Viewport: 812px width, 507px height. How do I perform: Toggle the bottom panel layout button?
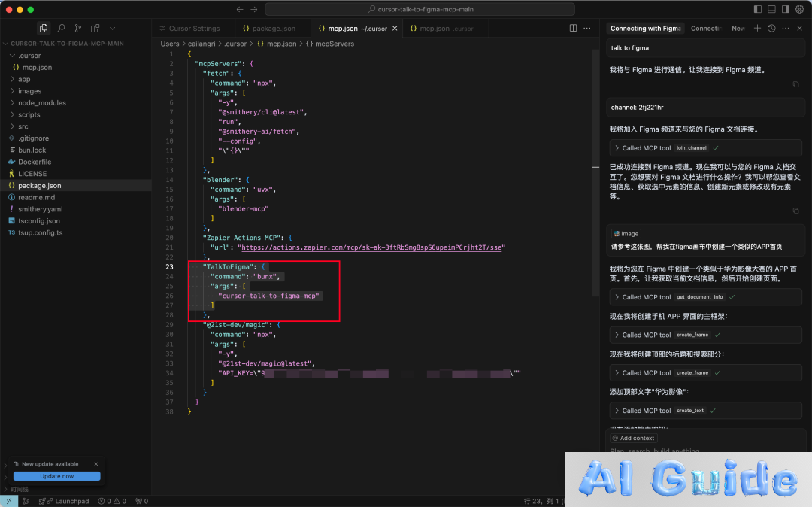(771, 9)
